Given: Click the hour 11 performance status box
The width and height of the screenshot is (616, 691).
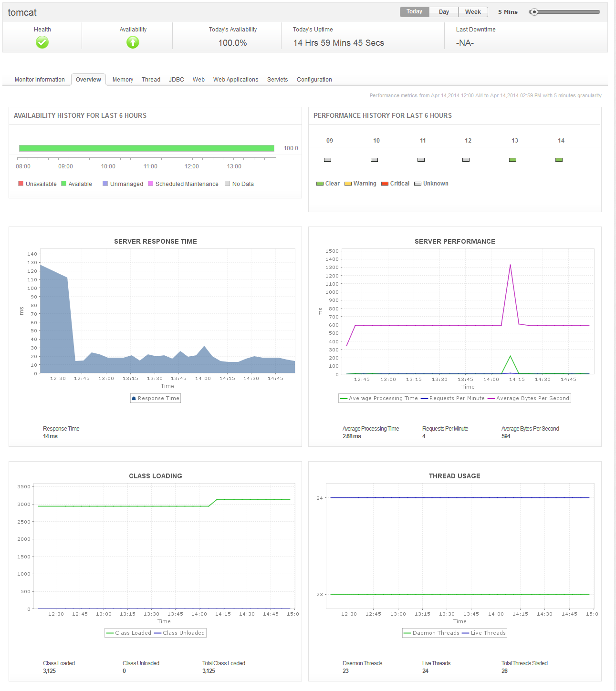Looking at the screenshot, I should pyautogui.click(x=421, y=160).
